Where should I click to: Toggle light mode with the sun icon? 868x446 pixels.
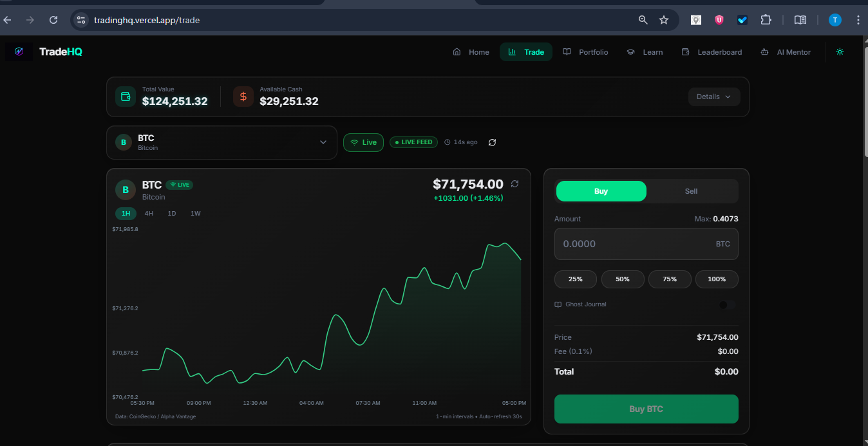pyautogui.click(x=840, y=51)
